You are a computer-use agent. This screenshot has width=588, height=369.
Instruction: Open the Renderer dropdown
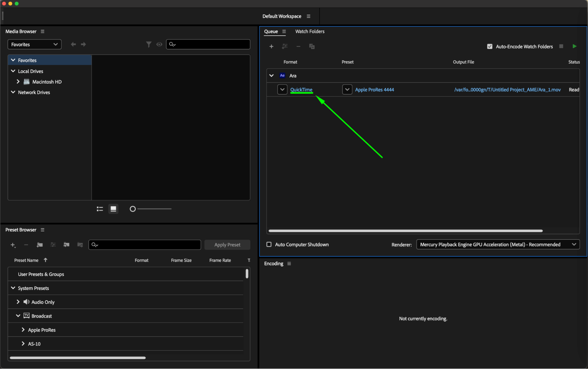point(498,244)
